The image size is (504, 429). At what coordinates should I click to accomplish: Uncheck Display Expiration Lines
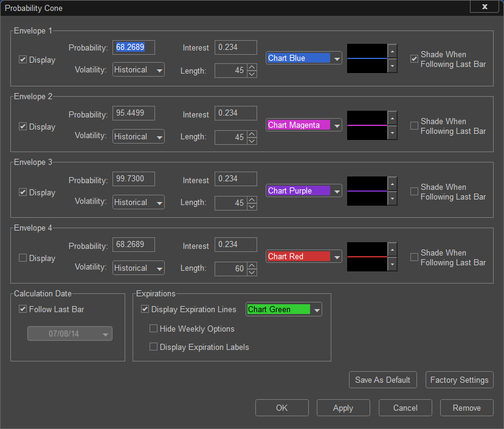tap(145, 309)
